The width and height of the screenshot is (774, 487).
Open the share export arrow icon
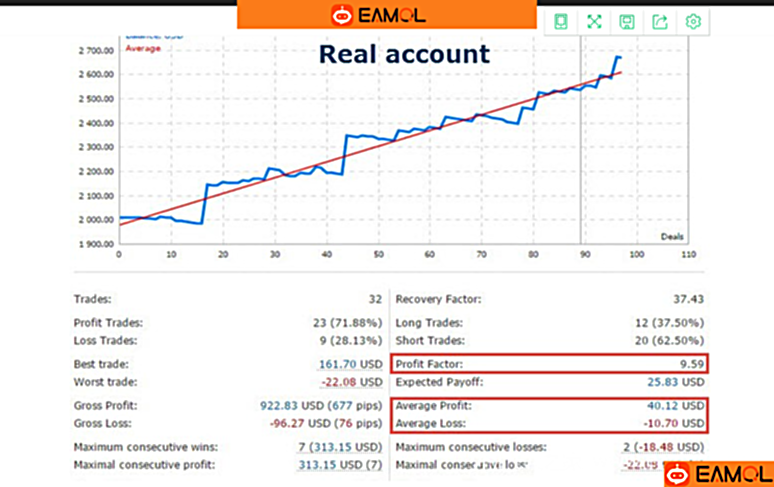click(660, 22)
